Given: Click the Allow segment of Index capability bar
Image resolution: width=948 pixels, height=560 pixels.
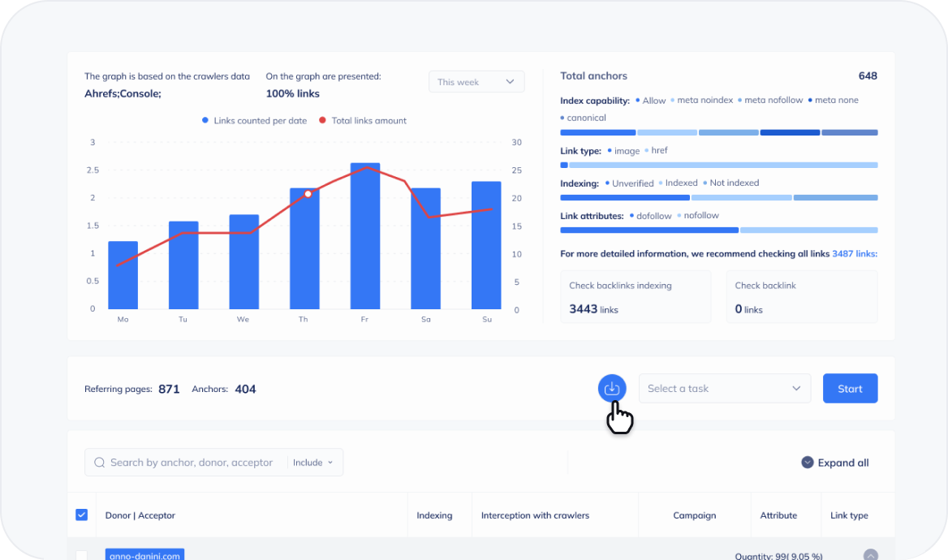Looking at the screenshot, I should click(598, 132).
